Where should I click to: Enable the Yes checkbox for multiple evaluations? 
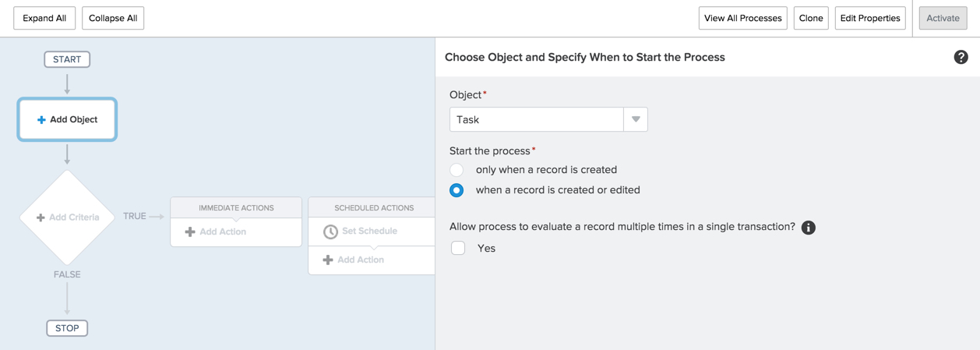(458, 248)
